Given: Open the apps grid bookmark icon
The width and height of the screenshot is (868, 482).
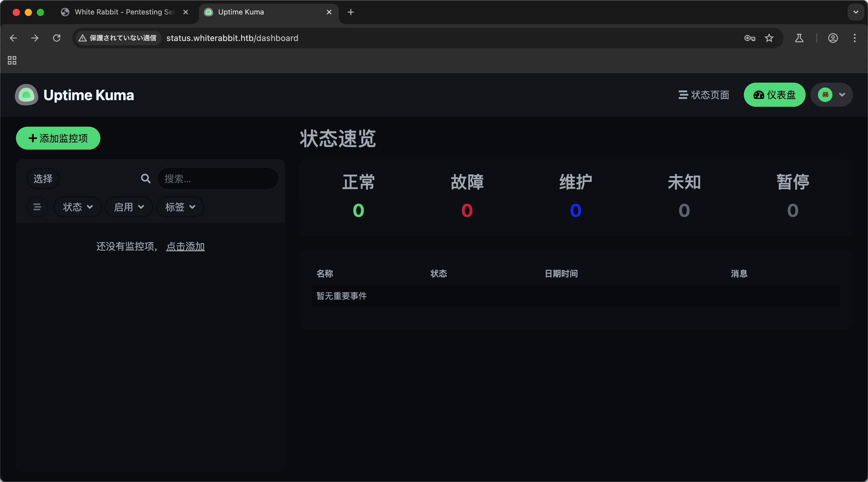Looking at the screenshot, I should (12, 60).
